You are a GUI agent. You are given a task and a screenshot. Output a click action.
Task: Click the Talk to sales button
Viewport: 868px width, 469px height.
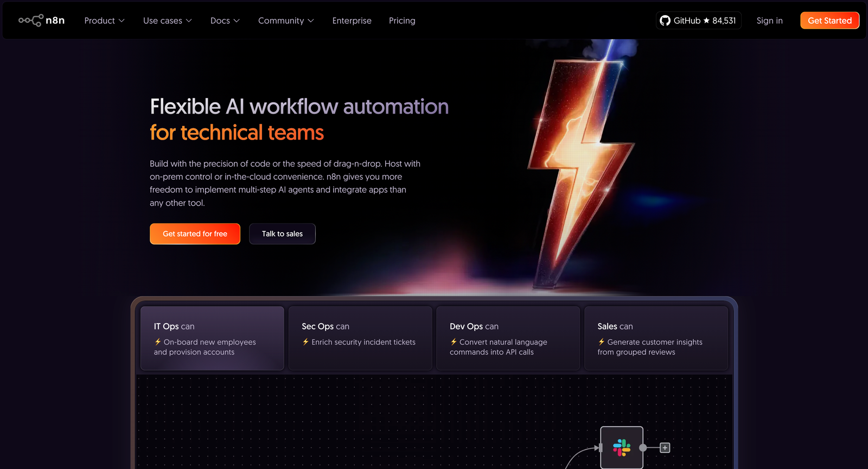point(282,234)
